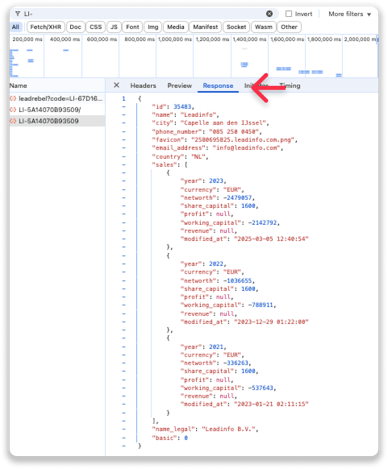Viewport: 388px width, 469px height.
Task: Click the "working_capital": -2142792 line
Action: click(x=230, y=223)
